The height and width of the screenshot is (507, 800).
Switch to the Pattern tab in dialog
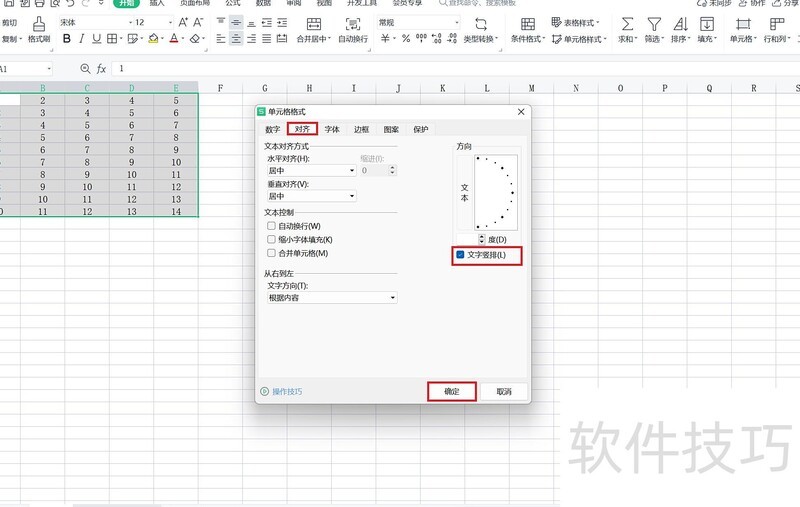pyautogui.click(x=391, y=130)
